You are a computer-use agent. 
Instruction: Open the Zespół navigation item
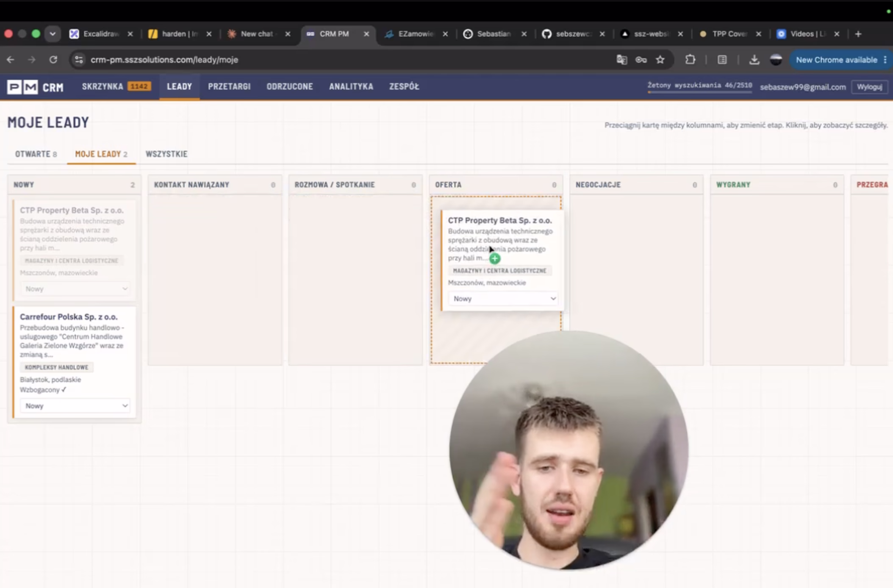[x=404, y=86]
